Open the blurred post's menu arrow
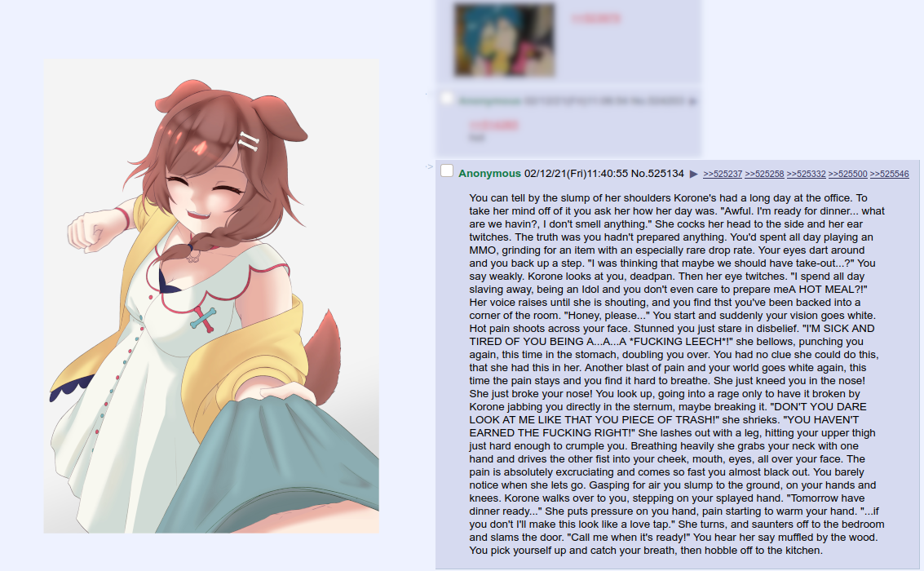The image size is (924, 571). pos(692,101)
